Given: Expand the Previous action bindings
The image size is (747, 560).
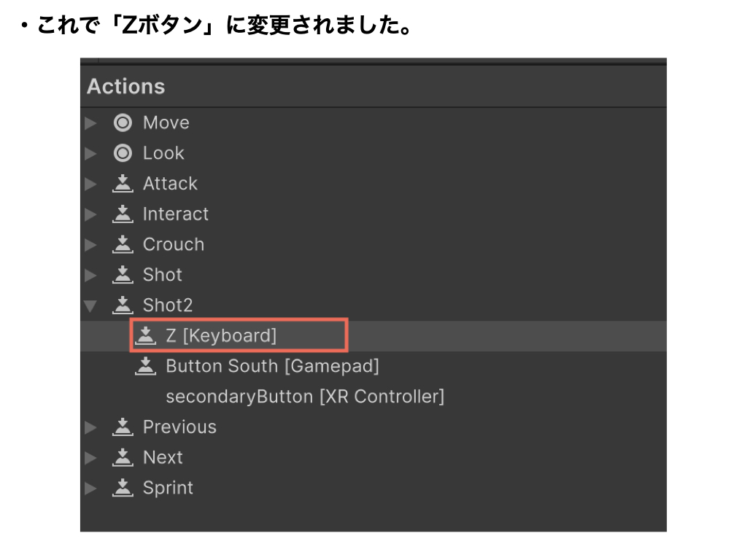Looking at the screenshot, I should point(90,427).
